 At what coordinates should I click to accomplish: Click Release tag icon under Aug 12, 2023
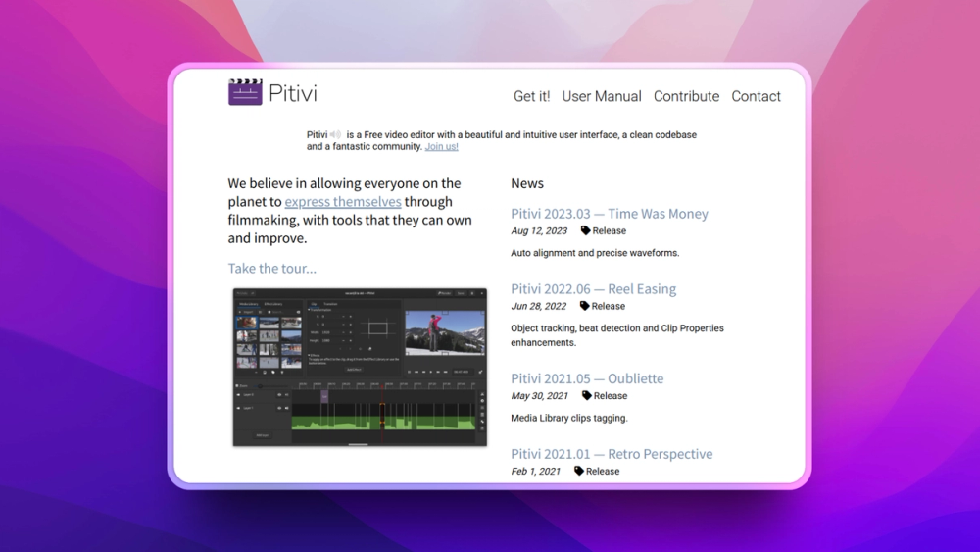586,230
